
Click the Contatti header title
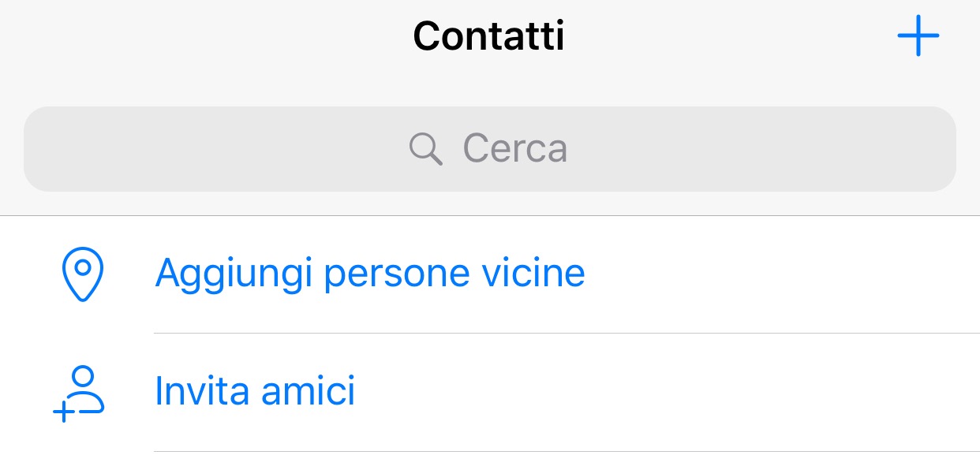[x=488, y=36]
